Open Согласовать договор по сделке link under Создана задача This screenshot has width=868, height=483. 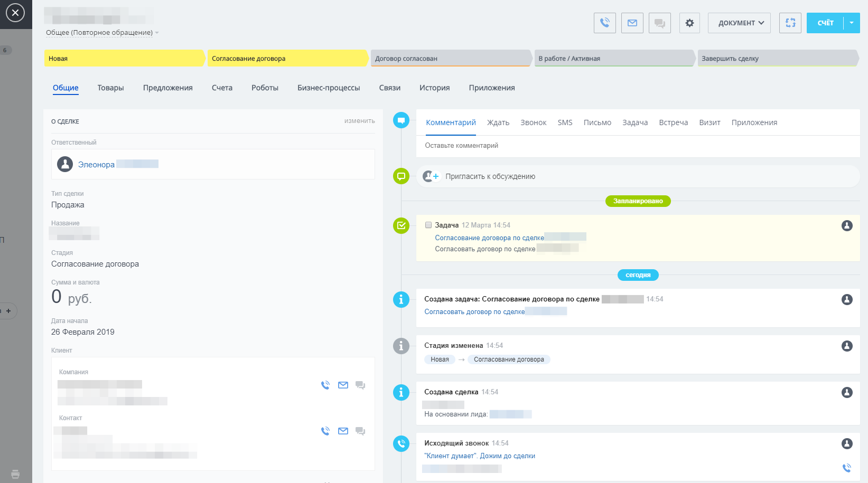coord(474,312)
